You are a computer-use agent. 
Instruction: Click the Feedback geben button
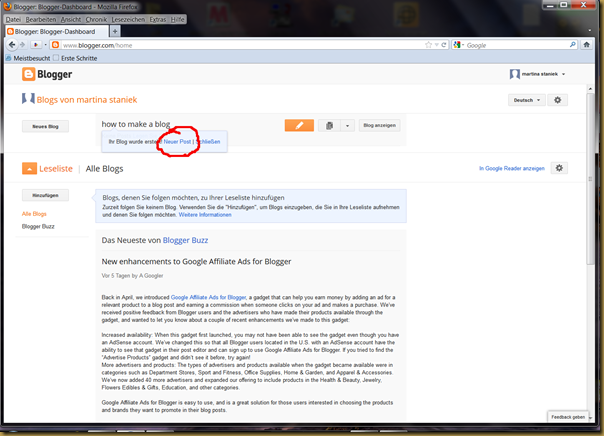tap(568, 417)
